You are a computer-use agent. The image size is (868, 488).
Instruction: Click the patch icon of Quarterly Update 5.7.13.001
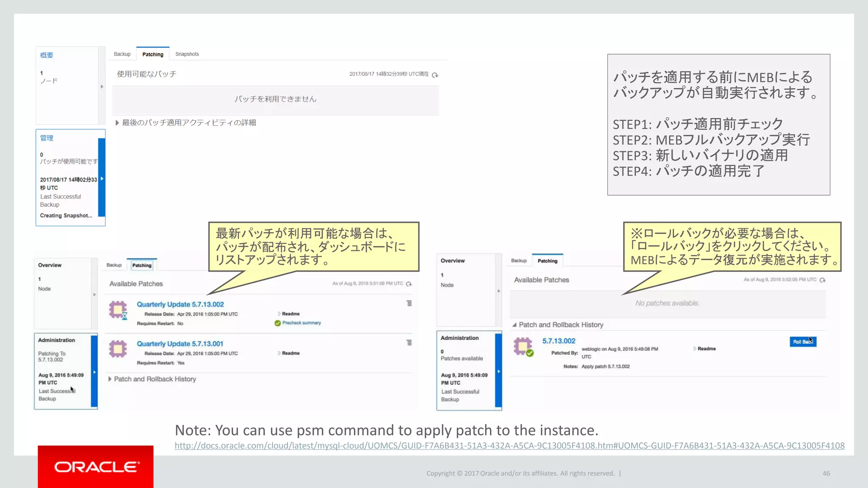[118, 349]
